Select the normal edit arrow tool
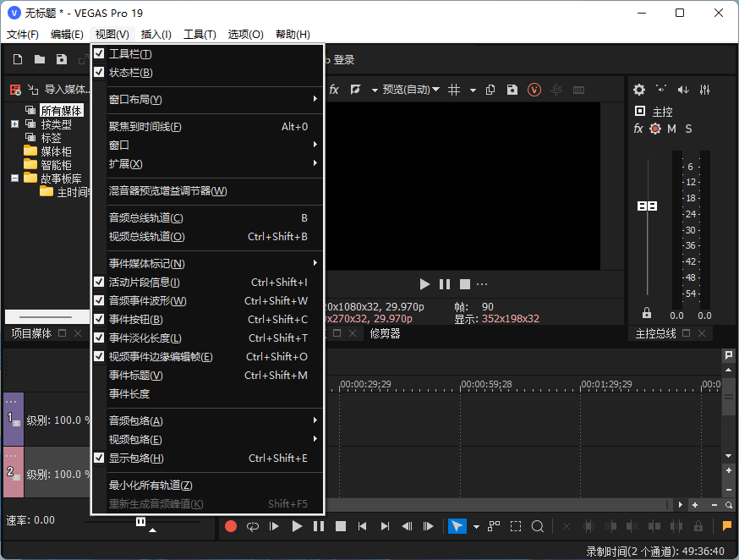Screen dimensions: 739x560 click(x=457, y=526)
